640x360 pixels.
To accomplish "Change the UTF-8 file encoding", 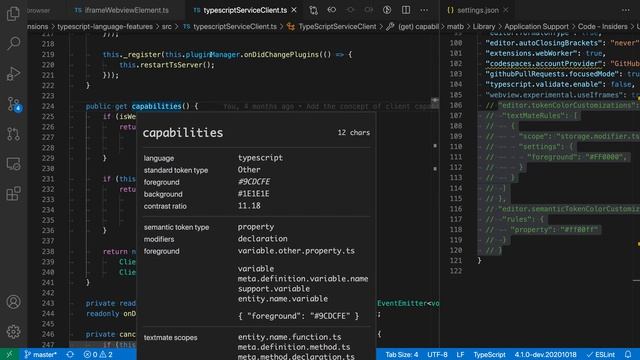I will (437, 354).
